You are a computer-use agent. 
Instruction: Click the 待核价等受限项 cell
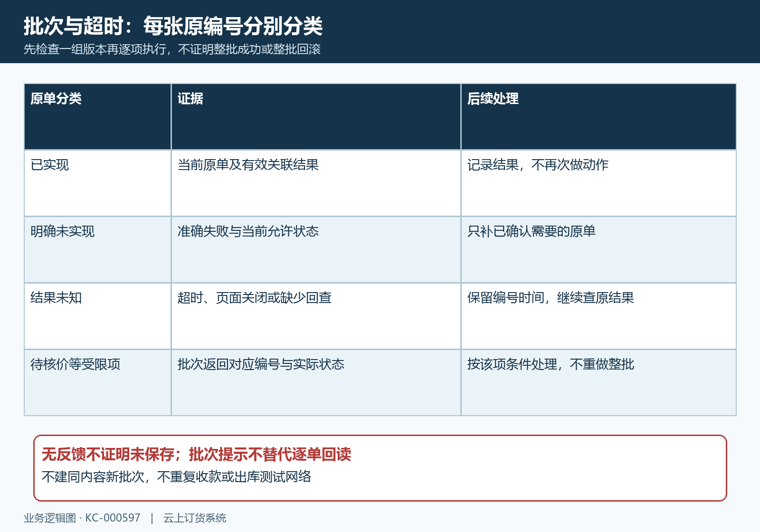pos(97,383)
